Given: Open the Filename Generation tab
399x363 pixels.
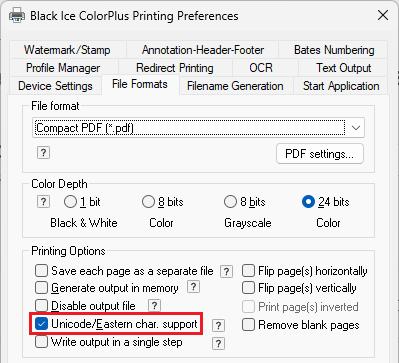Looking at the screenshot, I should (x=235, y=86).
